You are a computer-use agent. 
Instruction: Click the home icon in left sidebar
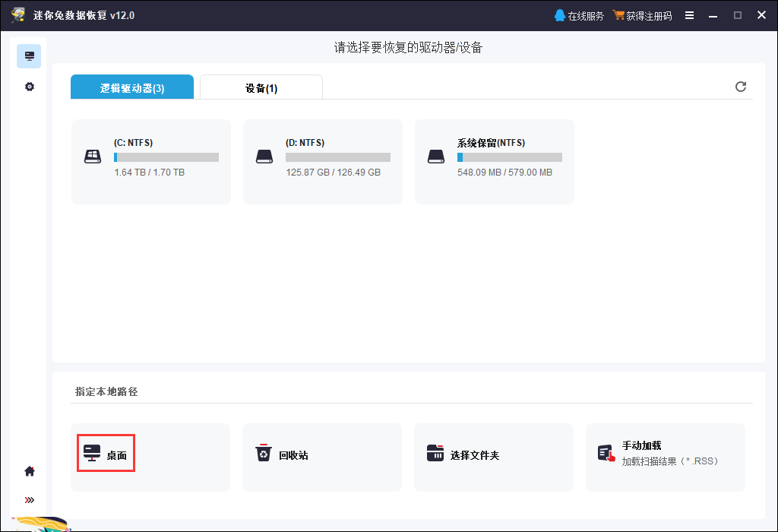tap(29, 471)
